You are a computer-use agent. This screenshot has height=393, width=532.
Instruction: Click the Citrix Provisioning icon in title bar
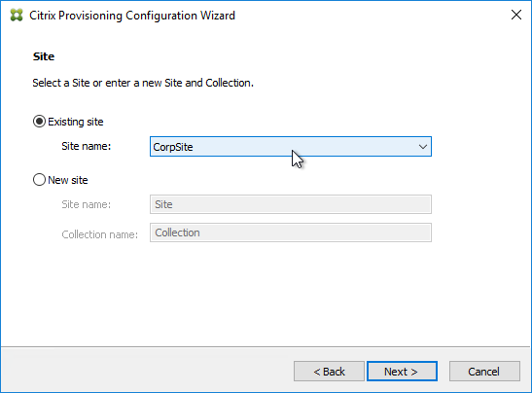click(x=17, y=16)
